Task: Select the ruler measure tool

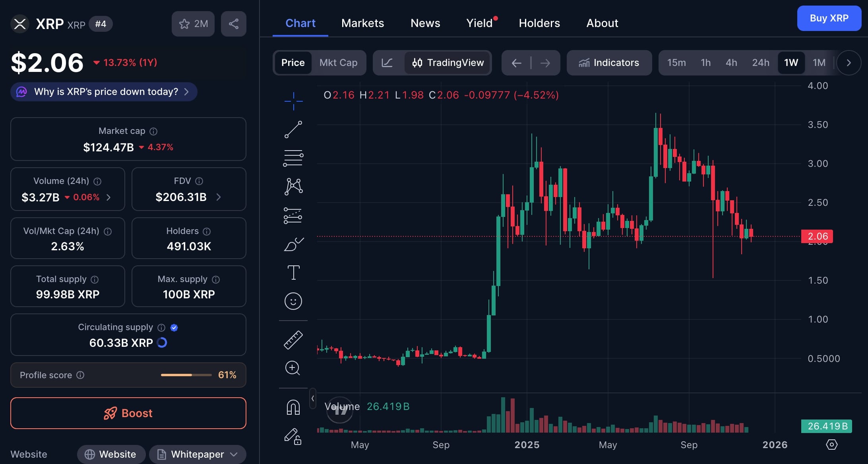Action: [293, 340]
